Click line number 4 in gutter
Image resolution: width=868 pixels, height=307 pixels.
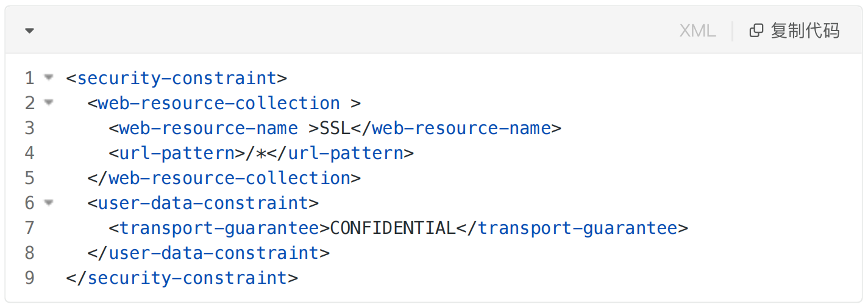(29, 153)
